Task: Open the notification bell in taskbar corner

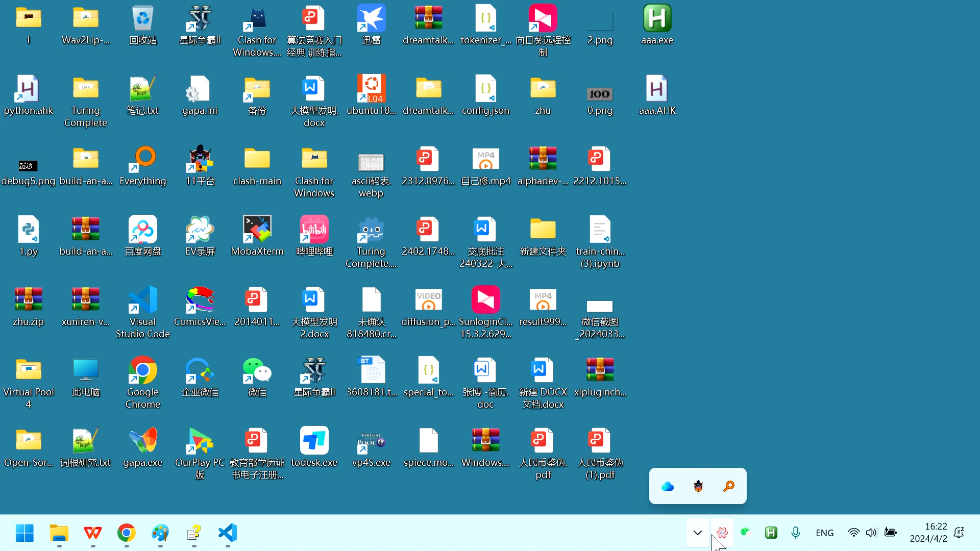Action: point(959,533)
